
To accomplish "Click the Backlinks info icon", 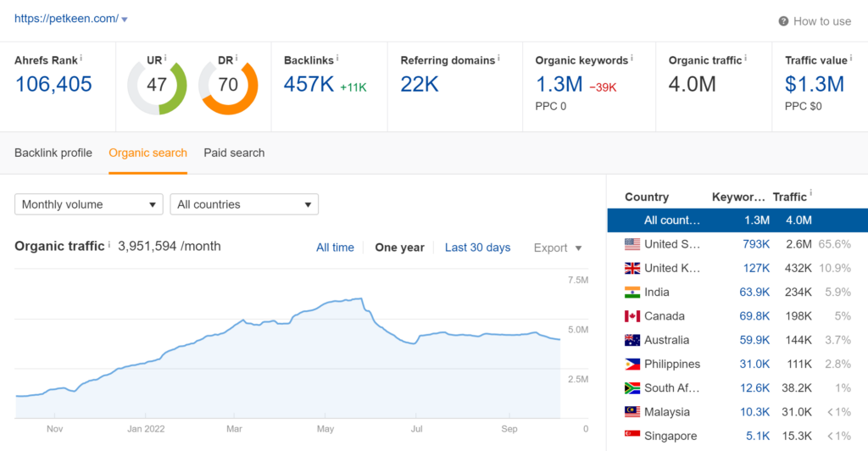I will pyautogui.click(x=337, y=58).
